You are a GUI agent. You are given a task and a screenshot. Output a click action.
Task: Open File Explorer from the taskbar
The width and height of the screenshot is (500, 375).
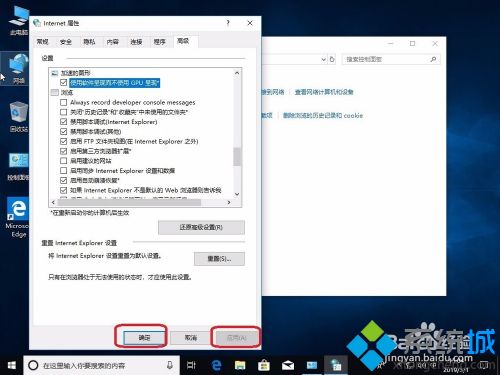[240, 365]
